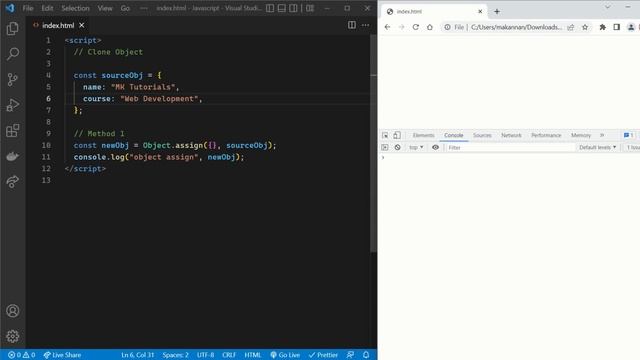Switch to DevTools Network tab

(x=511, y=135)
